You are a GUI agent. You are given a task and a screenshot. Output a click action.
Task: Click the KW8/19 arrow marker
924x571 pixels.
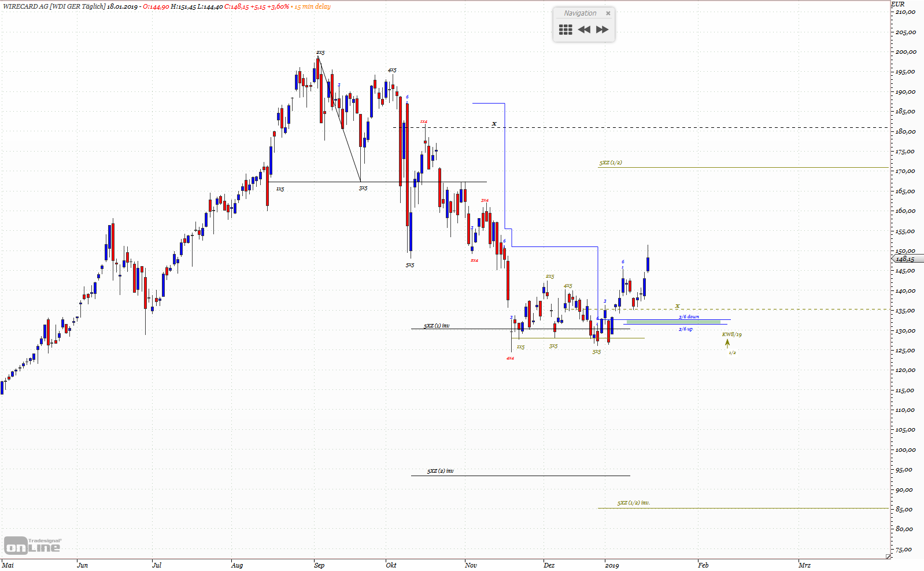727,343
